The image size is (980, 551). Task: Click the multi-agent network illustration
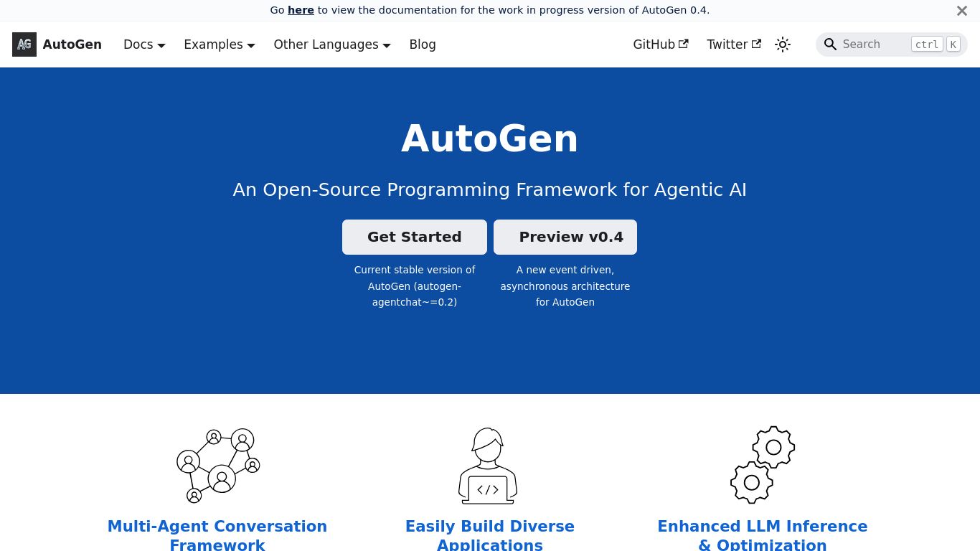click(218, 466)
